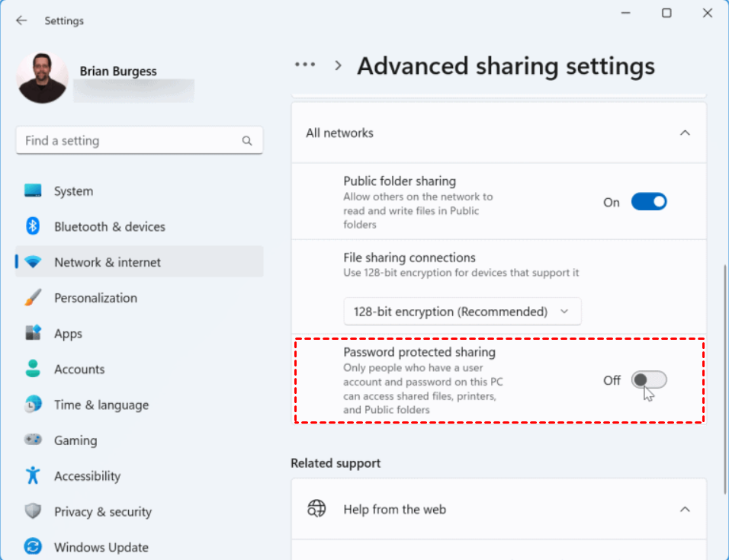This screenshot has width=729, height=560.
Task: Click the Accounts person icon
Action: (33, 370)
